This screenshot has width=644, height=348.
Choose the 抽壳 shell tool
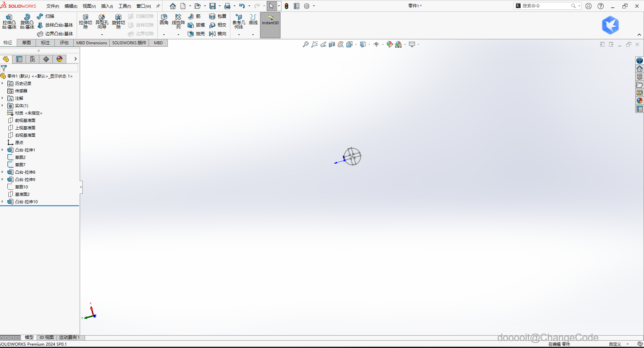coord(196,34)
